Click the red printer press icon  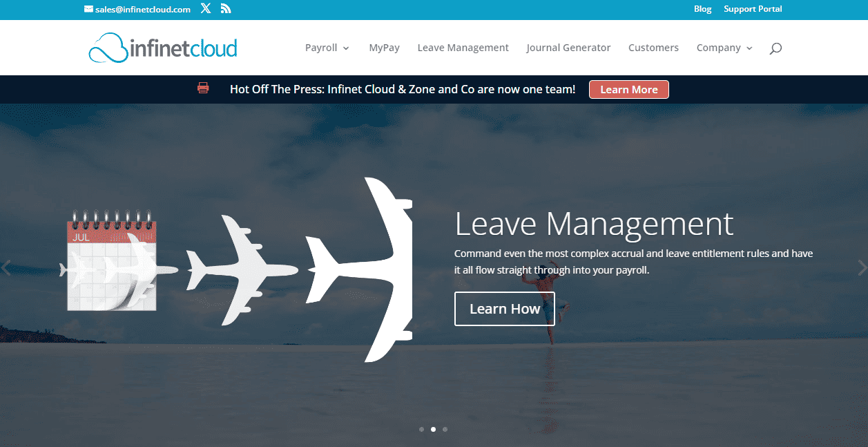click(x=203, y=88)
